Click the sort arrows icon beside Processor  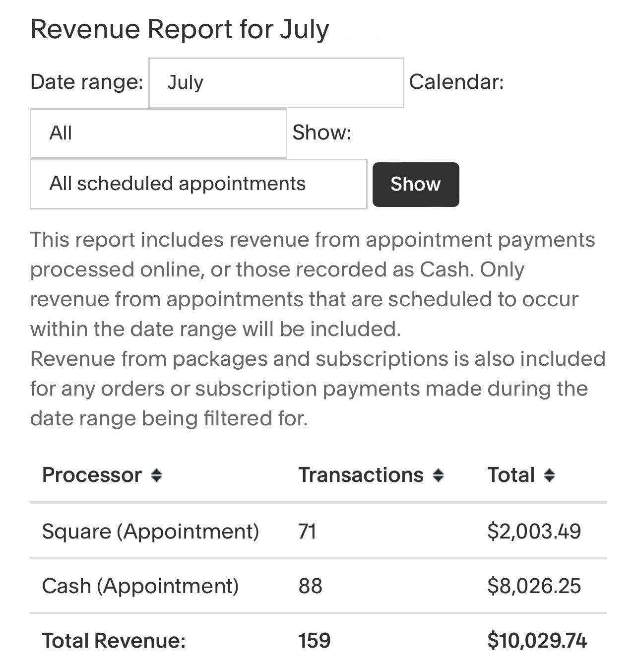tap(156, 475)
